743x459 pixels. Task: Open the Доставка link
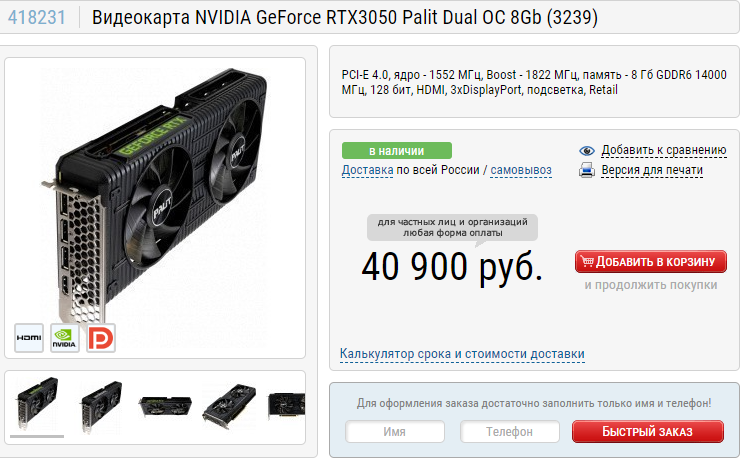tap(367, 170)
